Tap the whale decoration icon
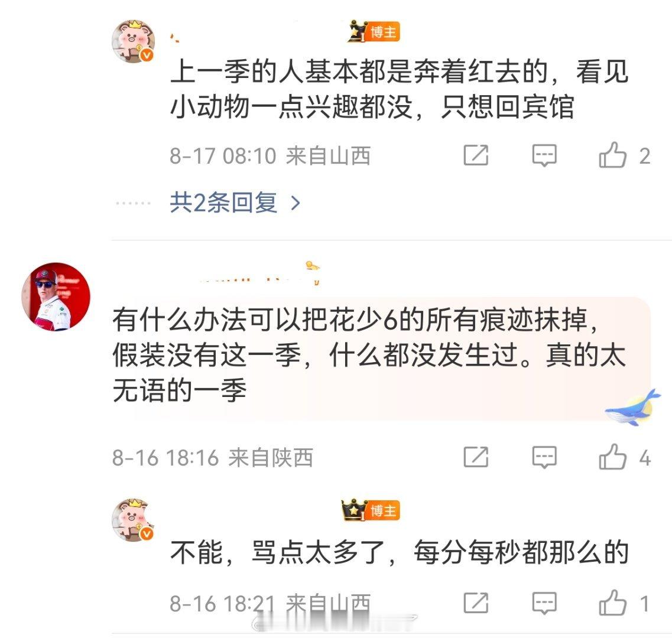Image resolution: width=672 pixels, height=638 pixels. point(633,407)
